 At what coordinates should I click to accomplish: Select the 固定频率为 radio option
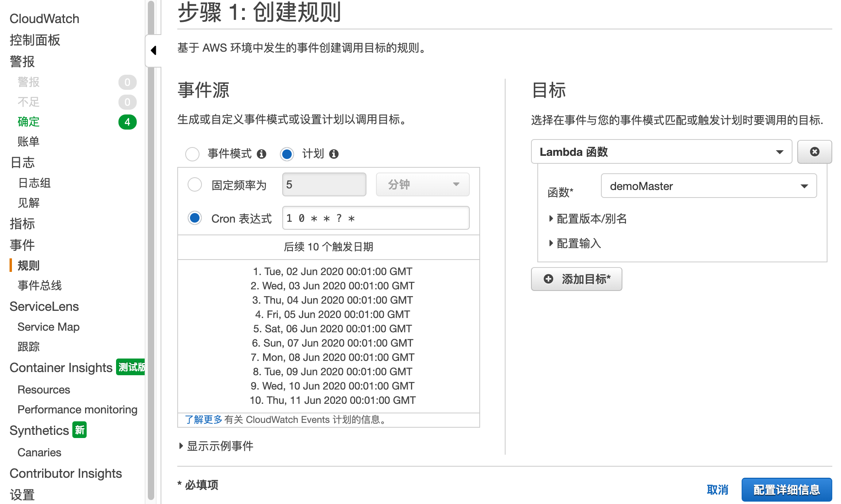pos(195,185)
